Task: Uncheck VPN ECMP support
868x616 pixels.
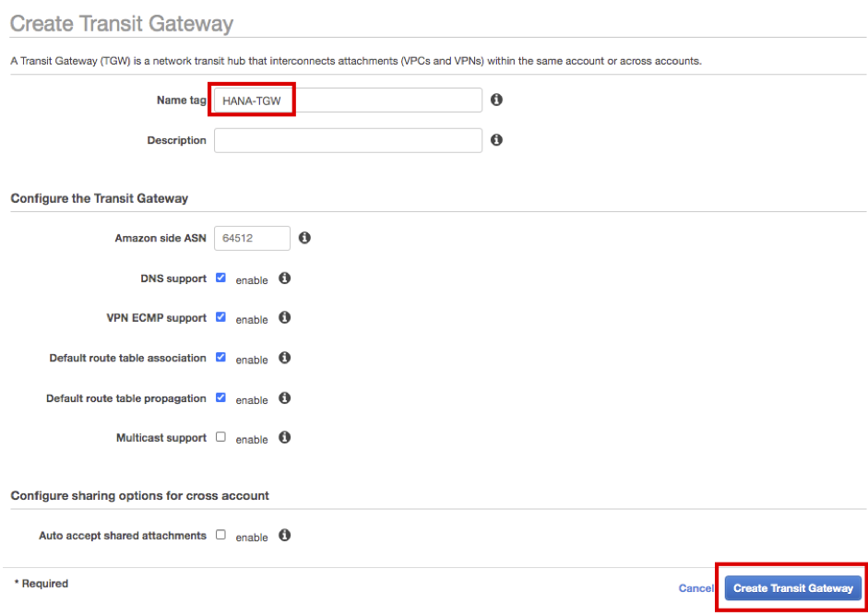Action: pyautogui.click(x=220, y=317)
